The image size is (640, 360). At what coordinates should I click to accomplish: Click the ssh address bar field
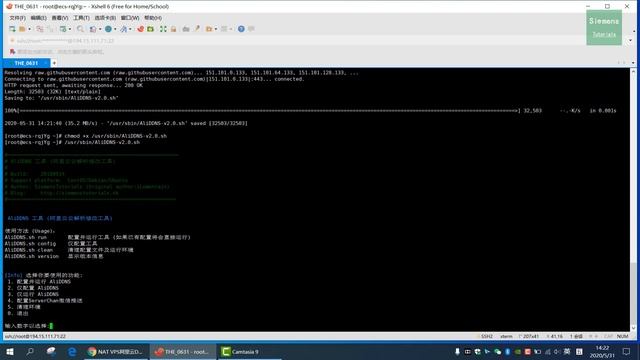[x=318, y=41]
